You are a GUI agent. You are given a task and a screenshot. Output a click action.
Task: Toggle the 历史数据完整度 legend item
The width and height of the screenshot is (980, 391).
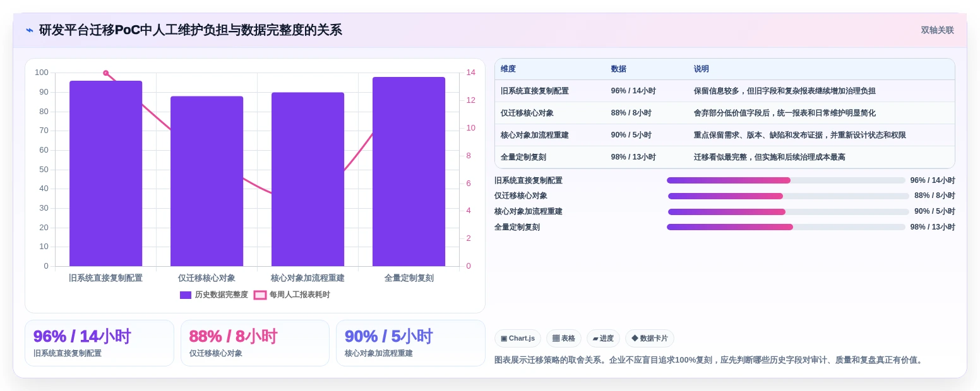tap(214, 295)
